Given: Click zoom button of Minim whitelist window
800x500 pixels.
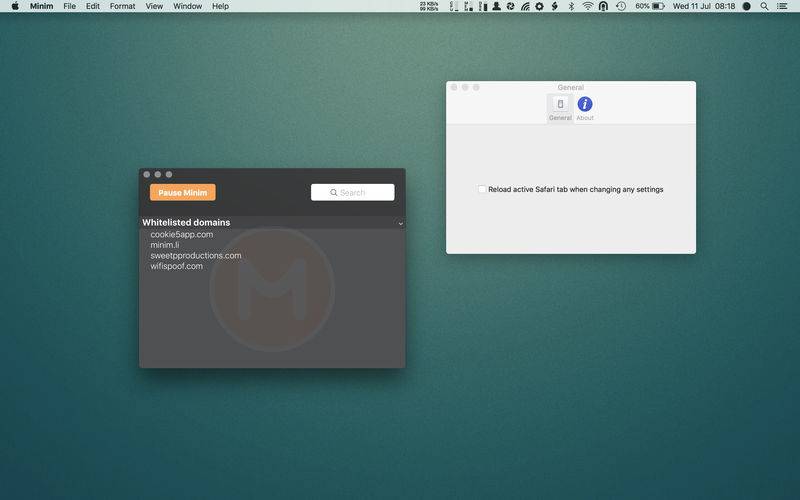Looking at the screenshot, I should 169,174.
